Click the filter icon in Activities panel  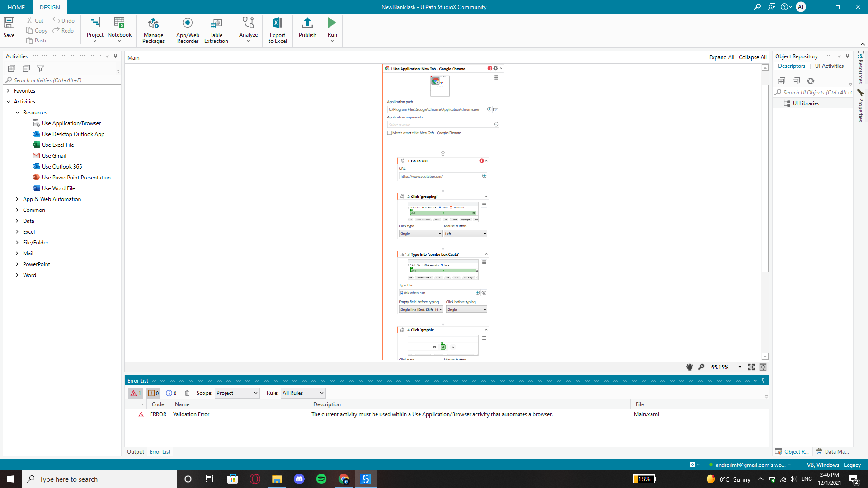point(41,68)
